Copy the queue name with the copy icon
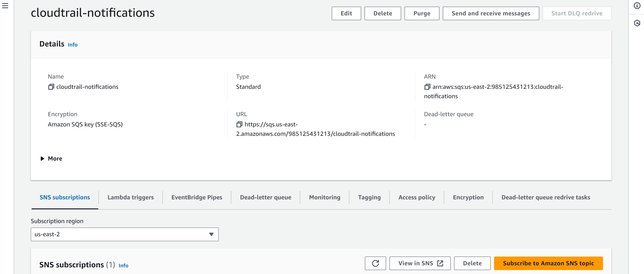 tap(51, 87)
